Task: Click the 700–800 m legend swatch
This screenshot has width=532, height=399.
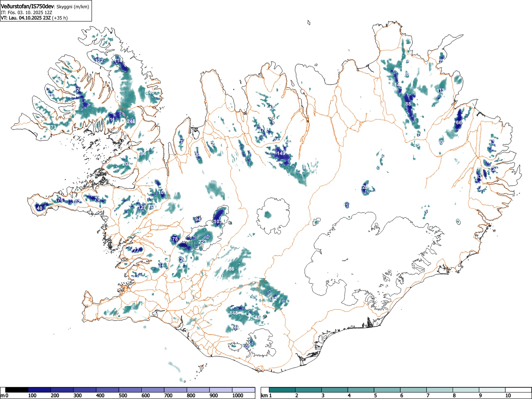Action: [175, 390]
